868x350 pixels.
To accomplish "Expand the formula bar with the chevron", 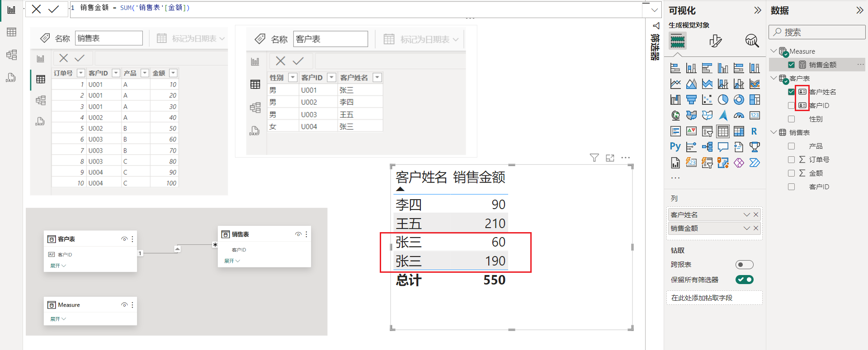I will point(654,10).
